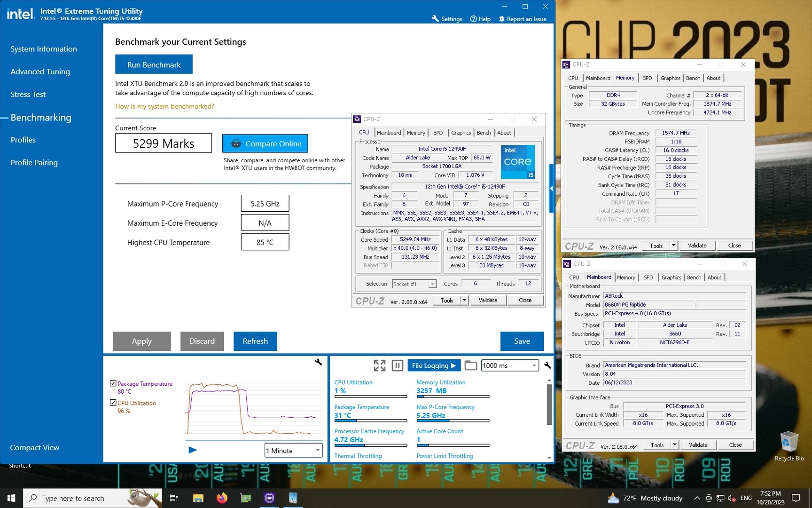Viewport: 812px width, 508px height.
Task: Open Task View on the taskbar
Action: point(173,498)
